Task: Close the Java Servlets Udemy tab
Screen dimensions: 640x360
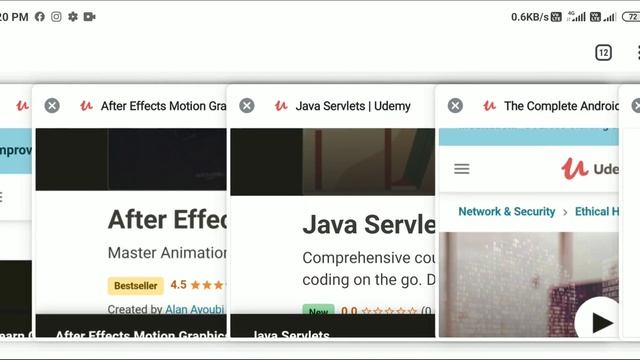Action: click(247, 106)
